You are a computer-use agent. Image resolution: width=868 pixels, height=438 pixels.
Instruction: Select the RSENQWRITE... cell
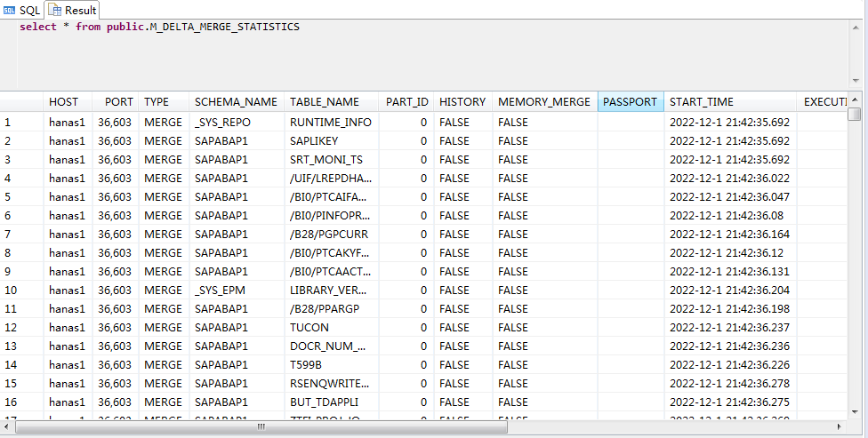click(331, 383)
